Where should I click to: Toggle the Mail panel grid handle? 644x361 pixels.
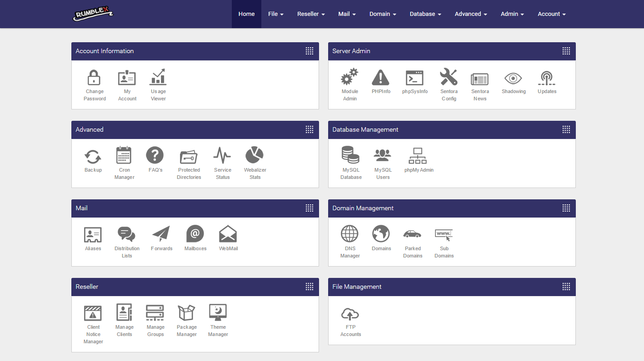pos(310,208)
